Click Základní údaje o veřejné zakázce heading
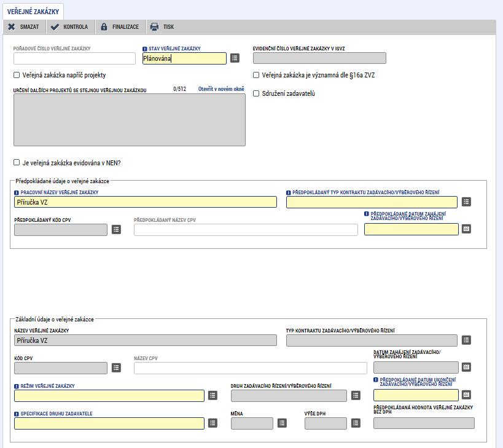Image resolution: width=503 pixels, height=448 pixels. 55,320
